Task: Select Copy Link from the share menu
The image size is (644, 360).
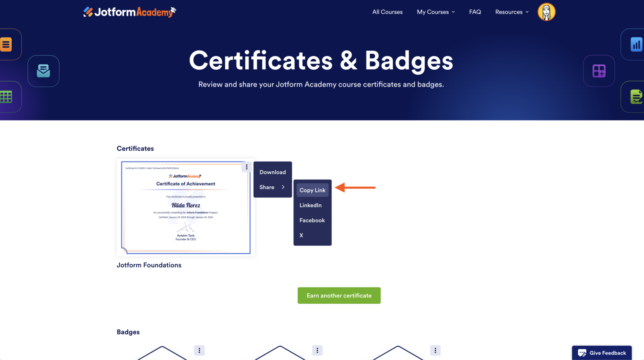Action: 312,190
